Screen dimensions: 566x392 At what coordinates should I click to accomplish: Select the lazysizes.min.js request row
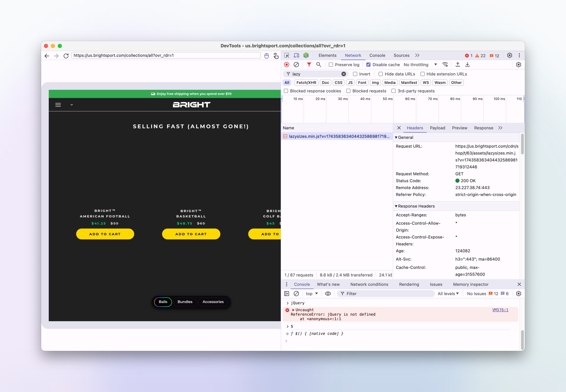[x=337, y=136]
